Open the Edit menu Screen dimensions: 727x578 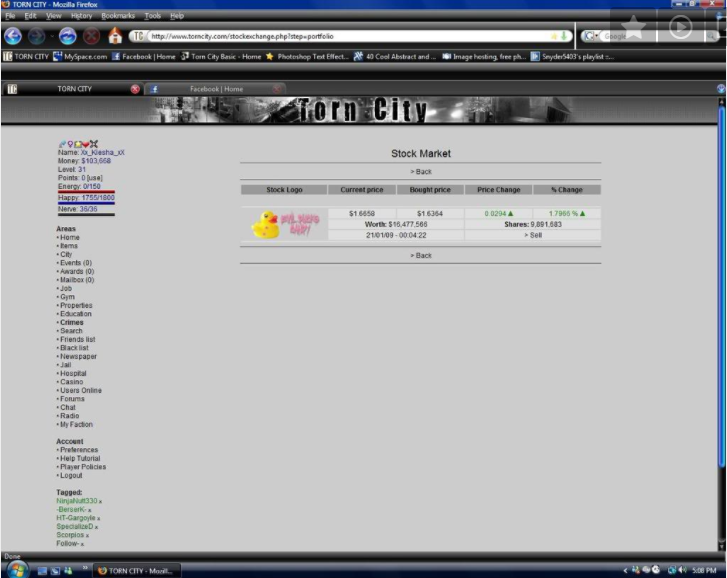30,16
